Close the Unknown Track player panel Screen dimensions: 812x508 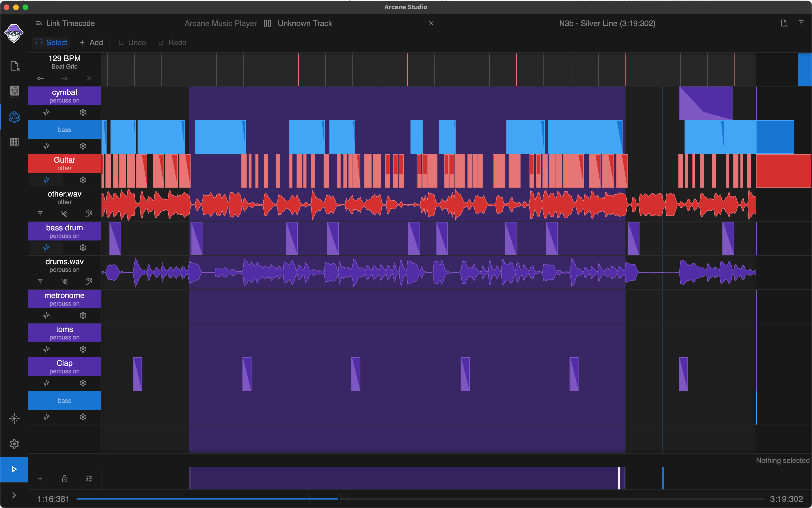431,23
